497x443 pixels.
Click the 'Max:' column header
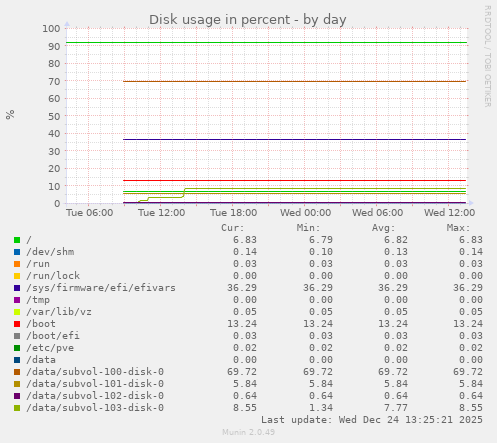click(458, 228)
